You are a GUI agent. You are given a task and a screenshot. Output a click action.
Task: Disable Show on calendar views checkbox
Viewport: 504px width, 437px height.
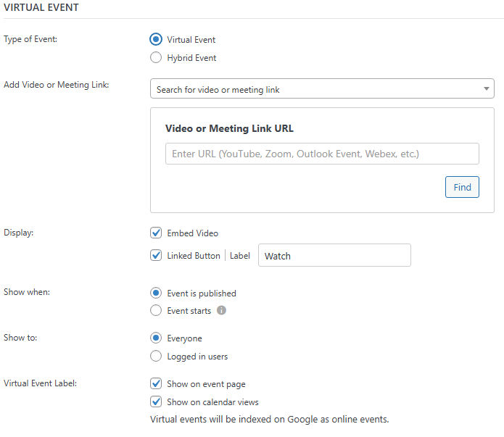pos(155,401)
